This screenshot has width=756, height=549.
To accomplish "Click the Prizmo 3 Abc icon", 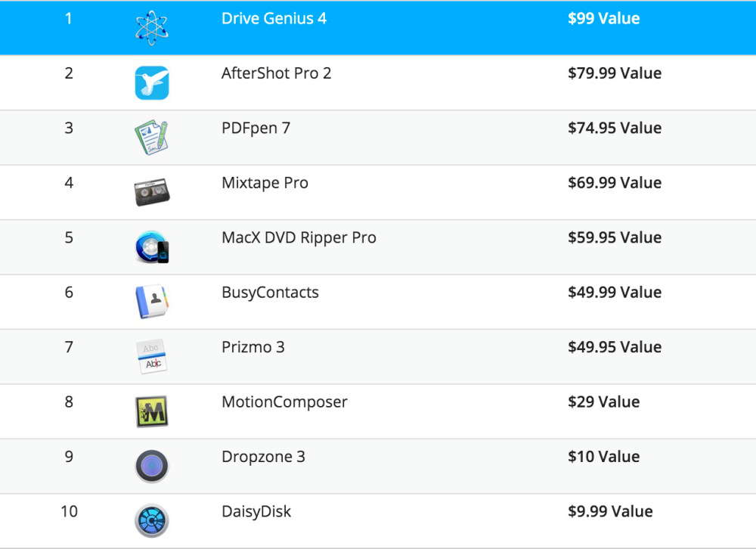I will click(152, 356).
